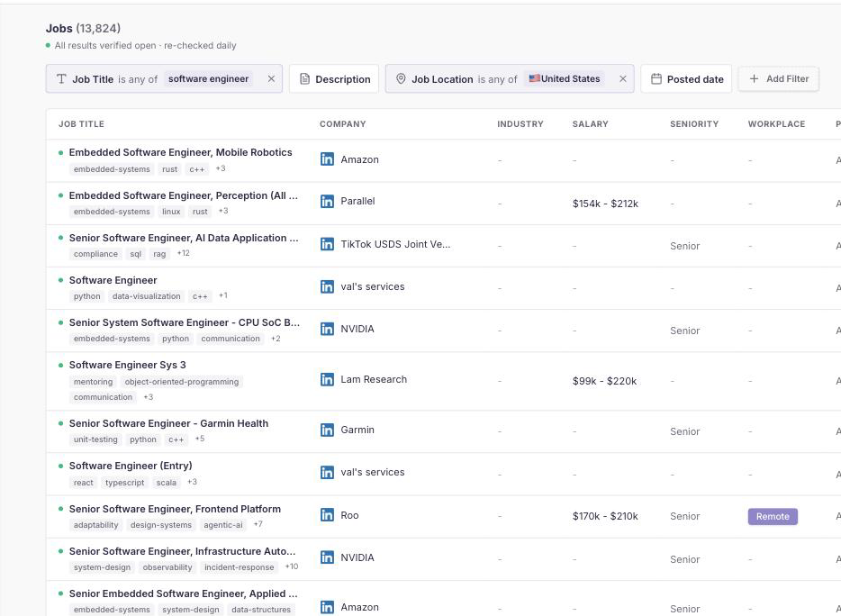841x616 pixels.
Task: Open Senior Embedded Software Engineer, Applied job
Action: 184,593
